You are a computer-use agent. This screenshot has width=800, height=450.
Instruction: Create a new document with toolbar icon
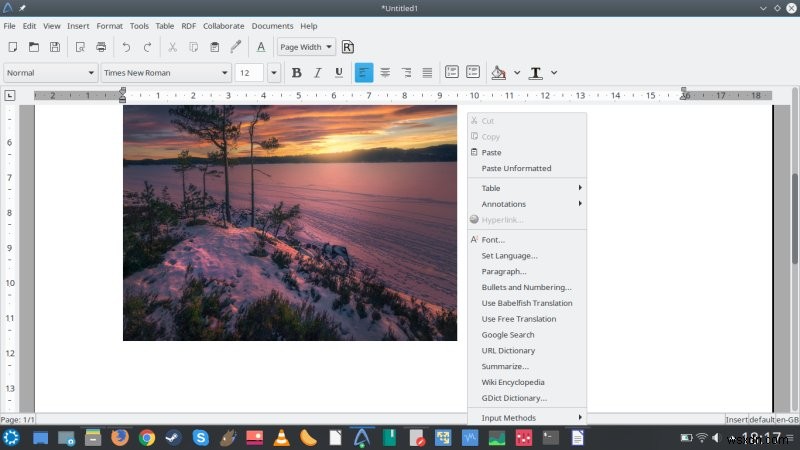tap(12, 47)
